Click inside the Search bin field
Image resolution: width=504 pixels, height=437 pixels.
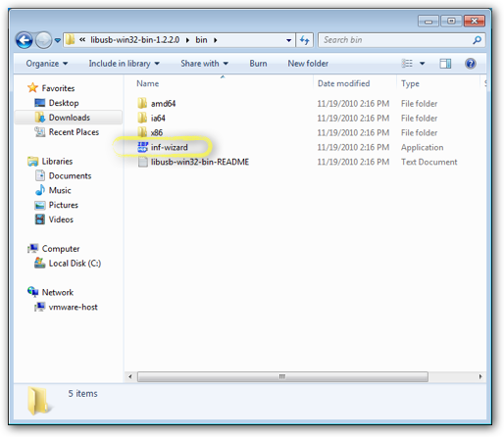[395, 40]
